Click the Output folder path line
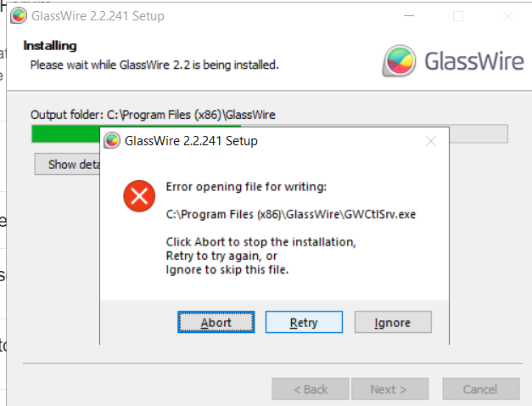Screen dimensions: 532x406 pyautogui.click(x=153, y=115)
